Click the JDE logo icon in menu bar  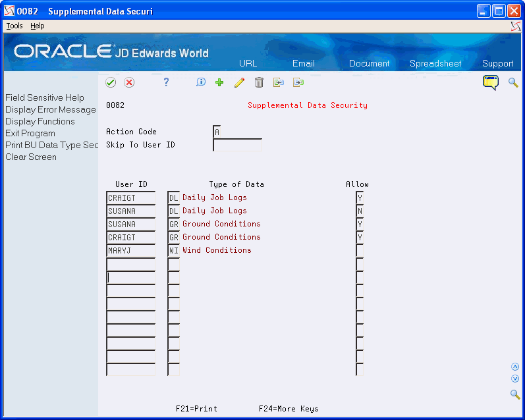pyautogui.click(x=516, y=26)
